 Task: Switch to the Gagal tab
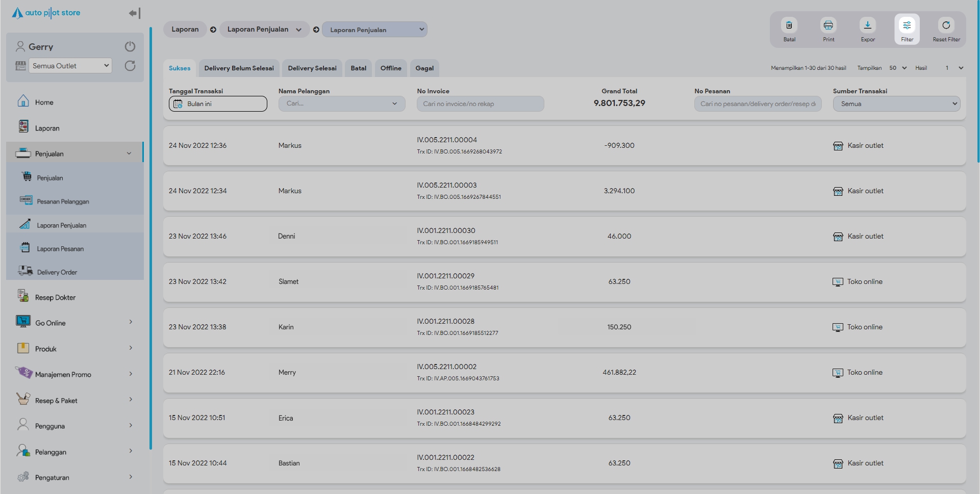(x=424, y=68)
